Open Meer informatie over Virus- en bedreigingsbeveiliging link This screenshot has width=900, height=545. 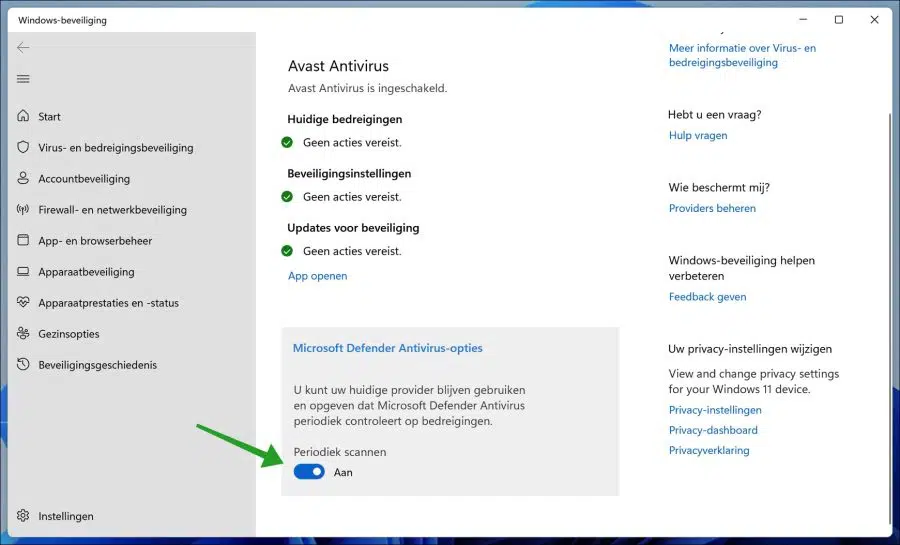[742, 55]
